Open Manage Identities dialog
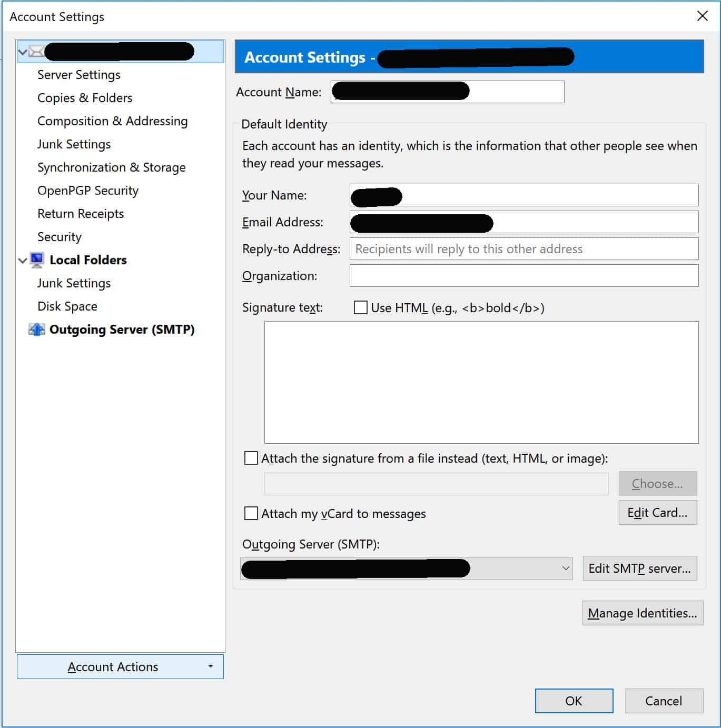The image size is (721, 728). tap(643, 613)
